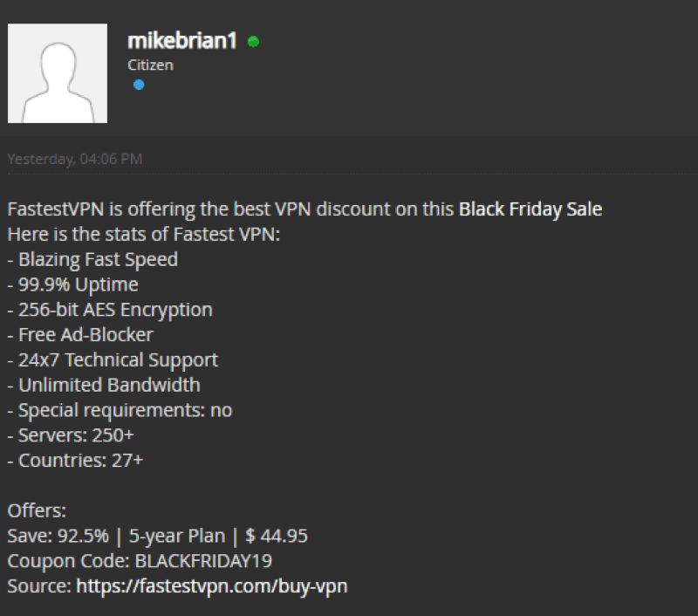Click the 256-bit AES Encryption line

pyautogui.click(x=110, y=310)
